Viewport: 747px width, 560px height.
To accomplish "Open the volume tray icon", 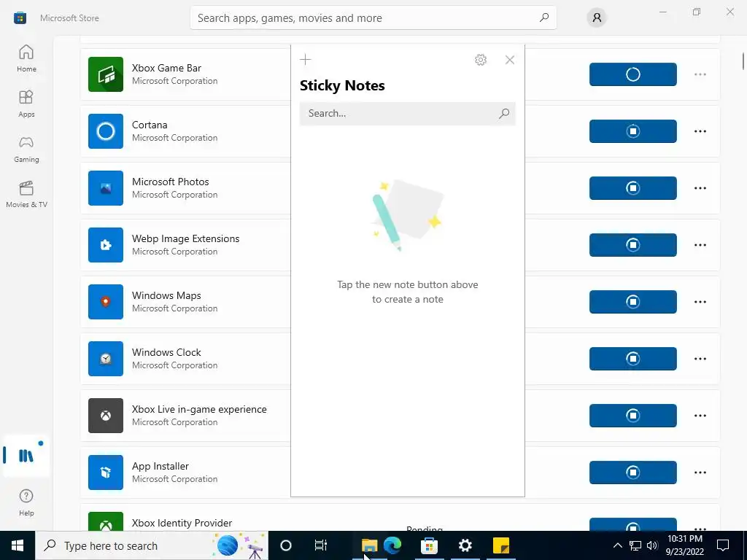I will pyautogui.click(x=652, y=545).
